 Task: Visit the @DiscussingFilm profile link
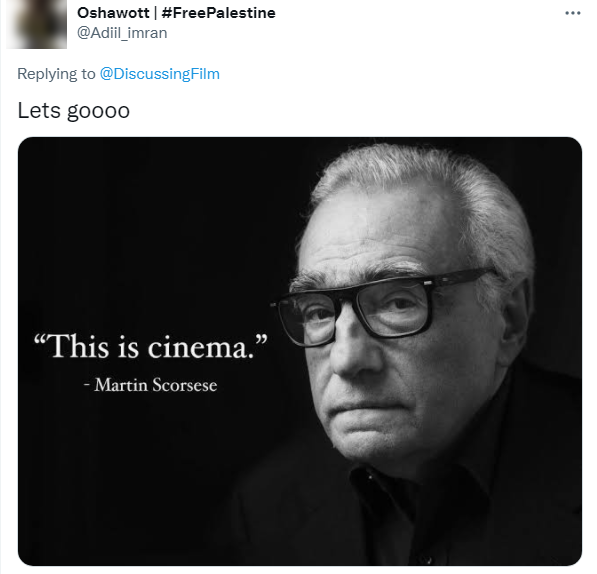coord(160,74)
